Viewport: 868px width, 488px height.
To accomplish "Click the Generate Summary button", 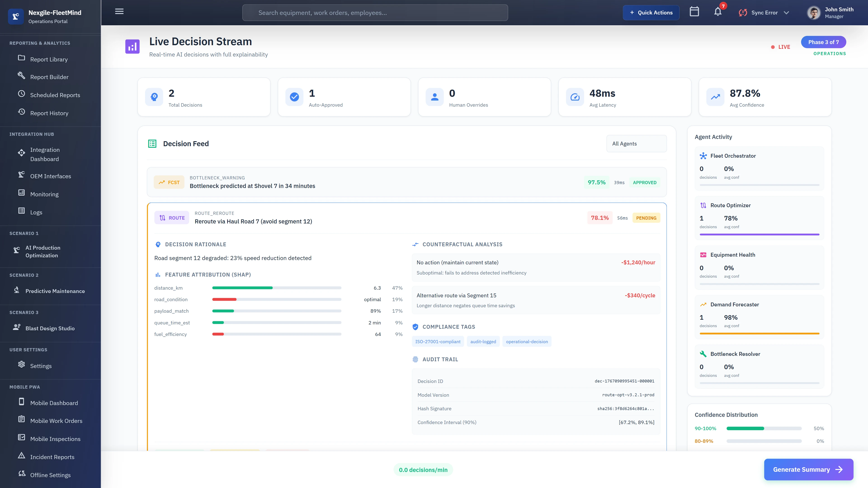I will click(808, 469).
